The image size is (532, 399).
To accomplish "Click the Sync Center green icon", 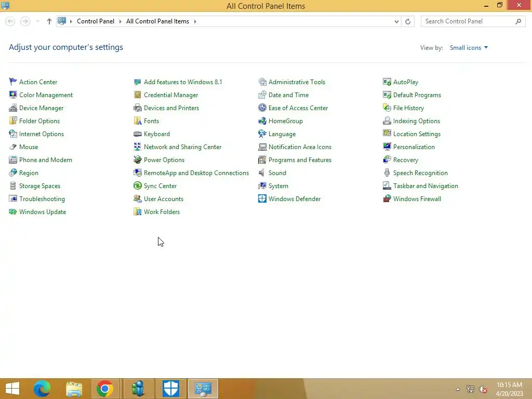I will point(137,186).
